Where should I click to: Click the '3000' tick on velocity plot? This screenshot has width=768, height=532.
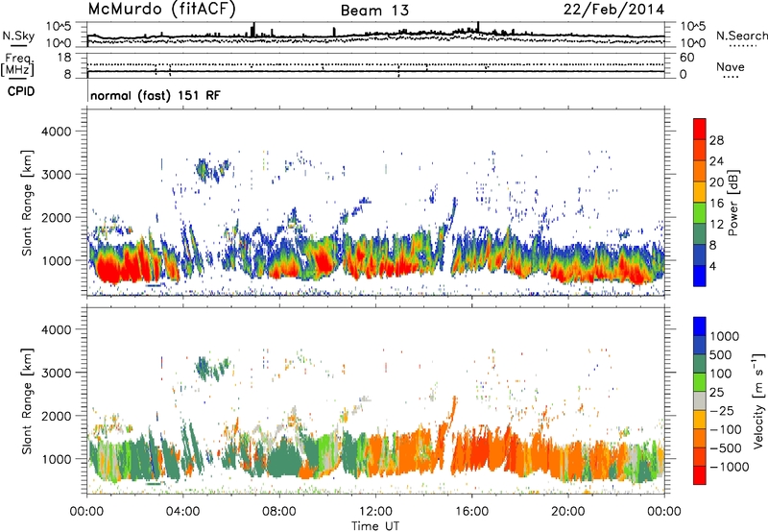click(56, 373)
